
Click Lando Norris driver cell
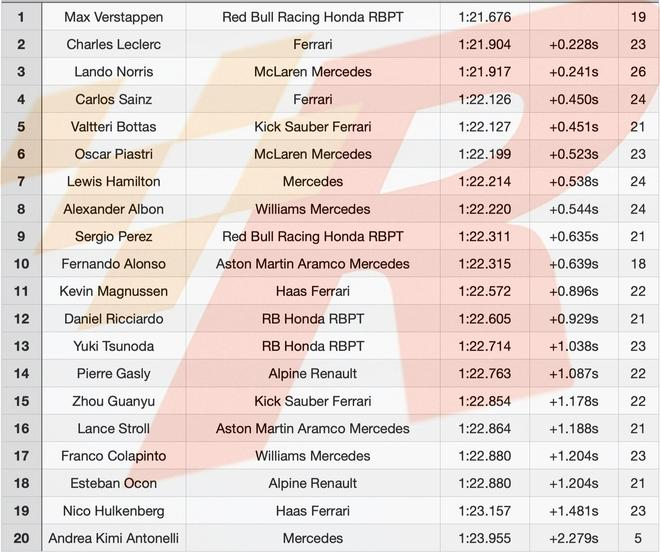tap(113, 72)
